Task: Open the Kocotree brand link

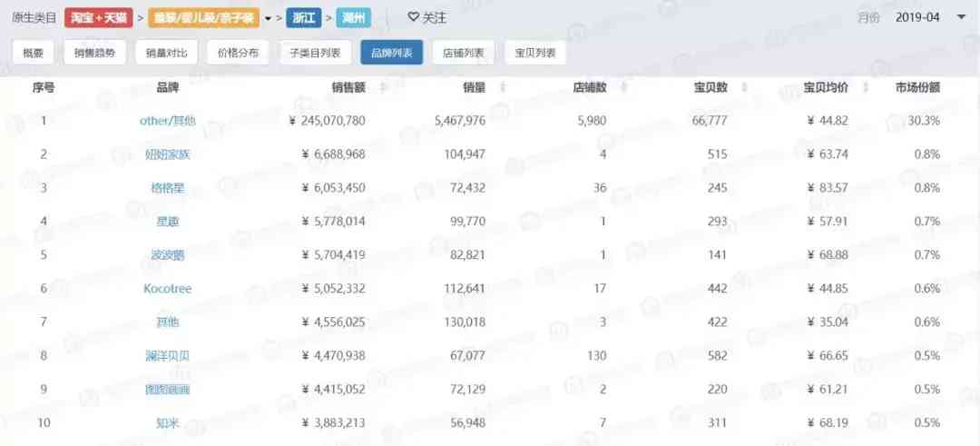Action: pos(167,289)
